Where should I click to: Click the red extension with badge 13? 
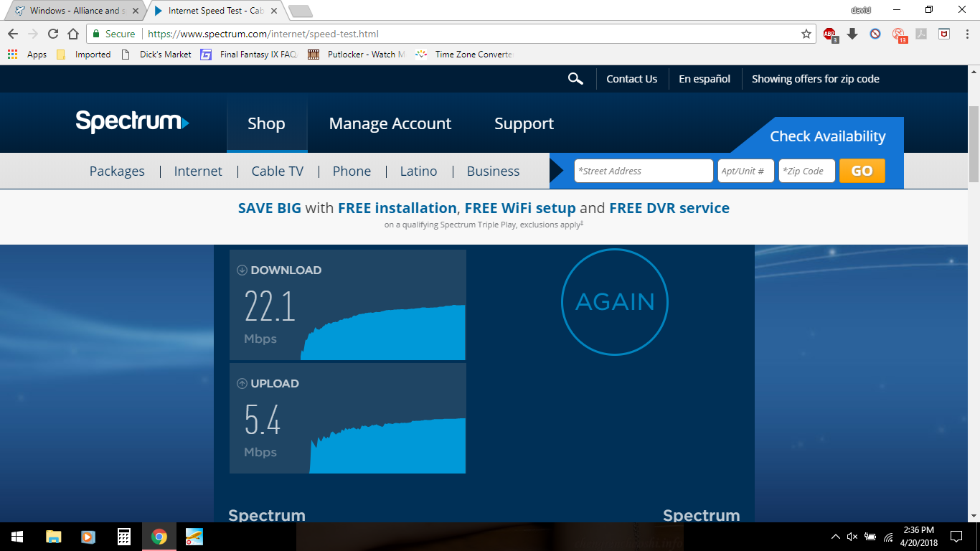click(899, 34)
